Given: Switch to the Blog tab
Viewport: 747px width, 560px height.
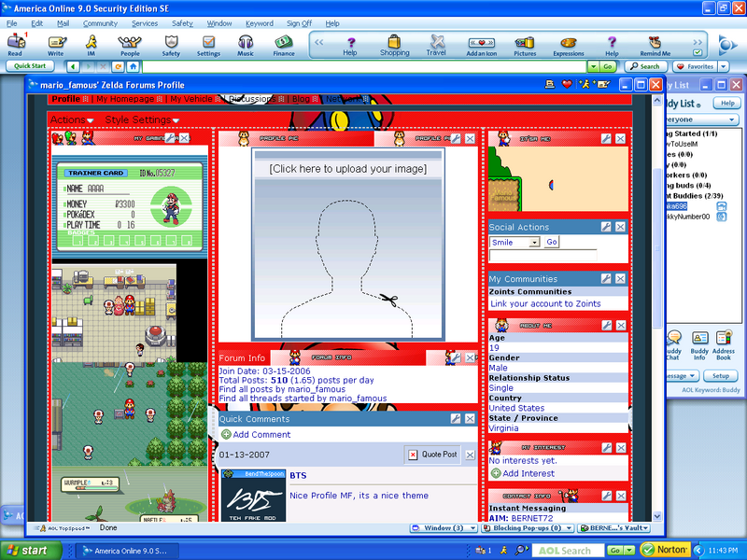Looking at the screenshot, I should pos(301,99).
